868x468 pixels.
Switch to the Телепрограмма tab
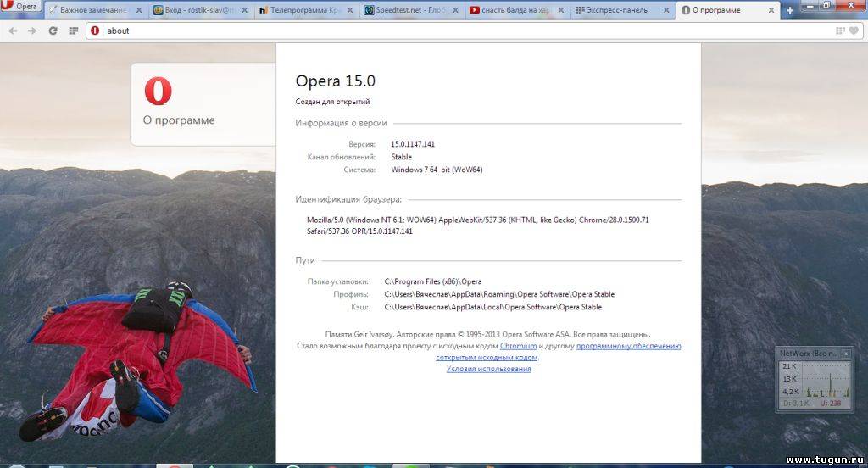click(305, 10)
